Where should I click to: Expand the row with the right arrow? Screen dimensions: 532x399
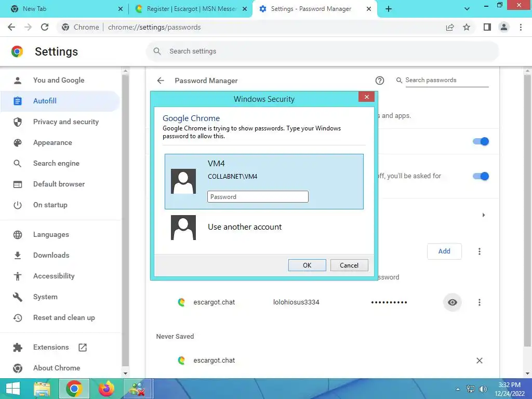tap(484, 215)
